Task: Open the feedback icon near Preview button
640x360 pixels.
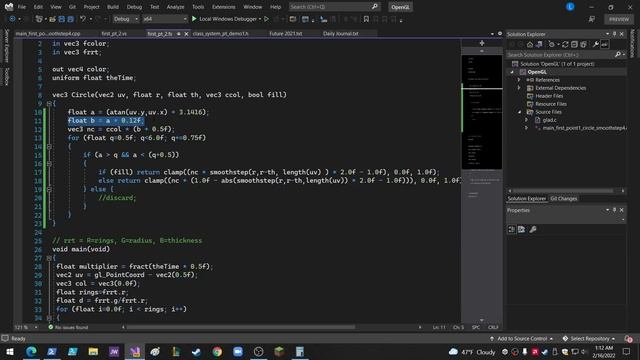Action: tap(591, 19)
